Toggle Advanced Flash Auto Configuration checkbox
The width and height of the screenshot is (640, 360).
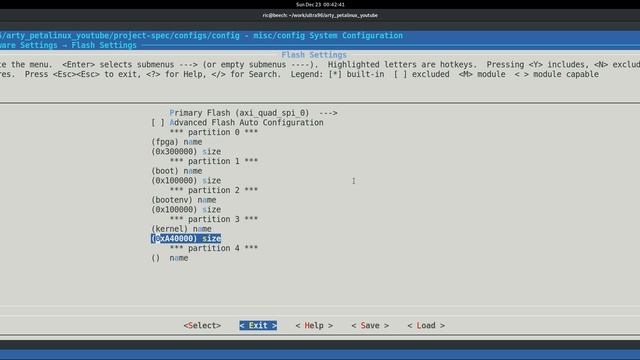tap(158, 122)
